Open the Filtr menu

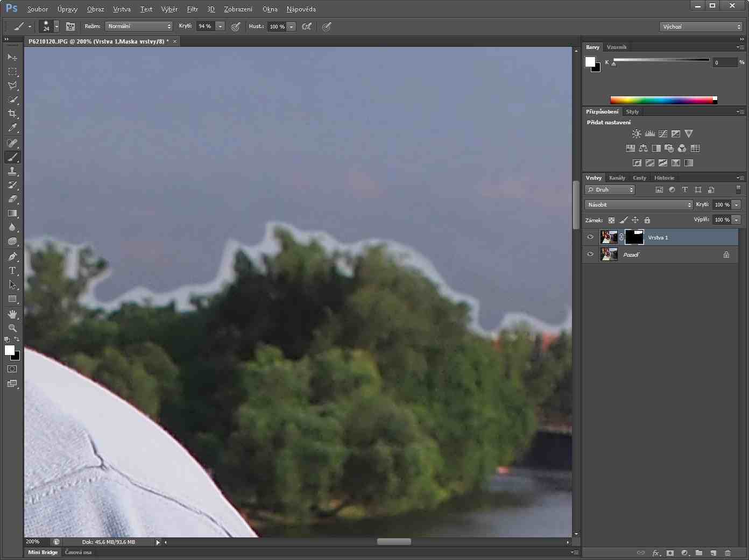(192, 9)
